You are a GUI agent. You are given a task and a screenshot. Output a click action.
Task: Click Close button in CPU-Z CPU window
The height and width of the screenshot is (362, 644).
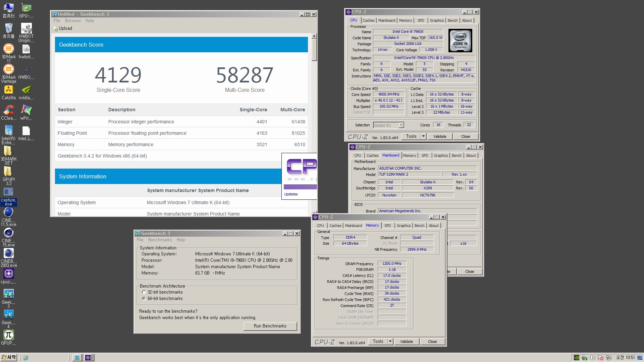[x=466, y=136]
